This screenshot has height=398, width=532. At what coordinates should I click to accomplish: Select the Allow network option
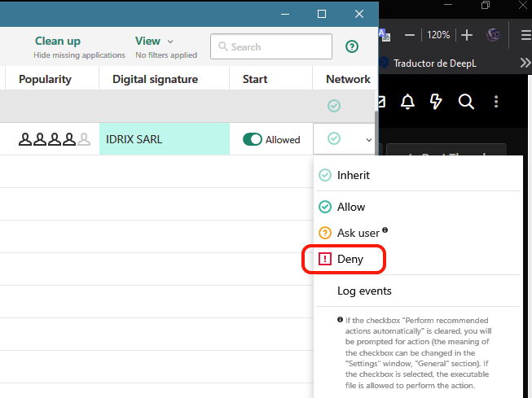[351, 207]
